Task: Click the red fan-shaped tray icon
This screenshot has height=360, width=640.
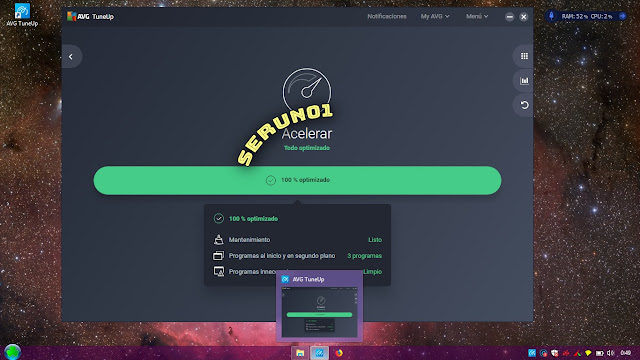Action: pos(566,353)
